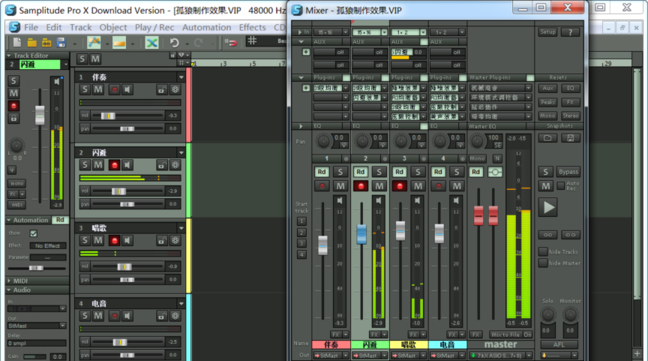
Task: Click the load snapshot folder icon in mixer
Action: (548, 138)
